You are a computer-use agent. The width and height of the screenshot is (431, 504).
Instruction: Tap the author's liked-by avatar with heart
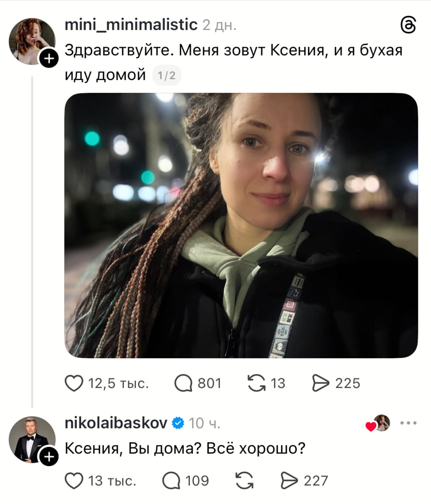[378, 423]
